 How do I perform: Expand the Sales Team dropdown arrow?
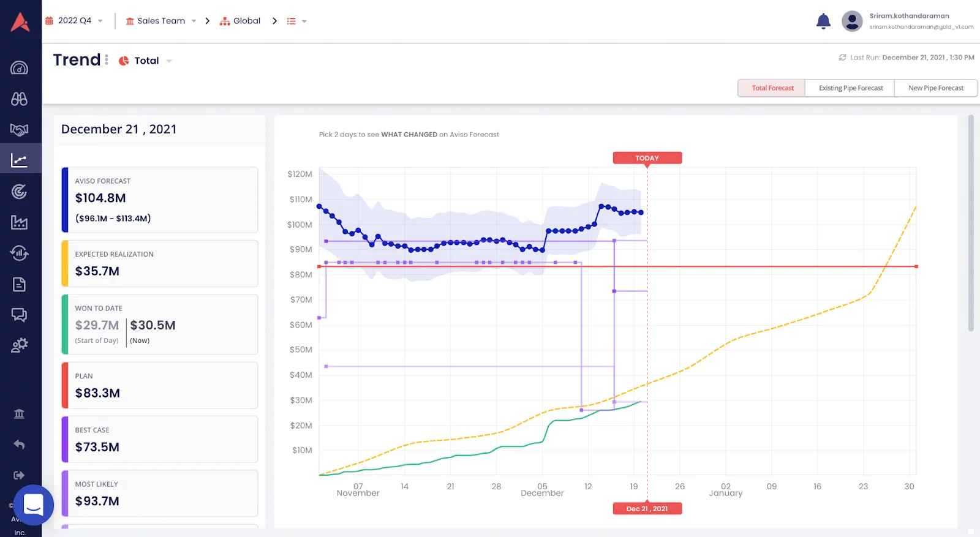point(194,21)
